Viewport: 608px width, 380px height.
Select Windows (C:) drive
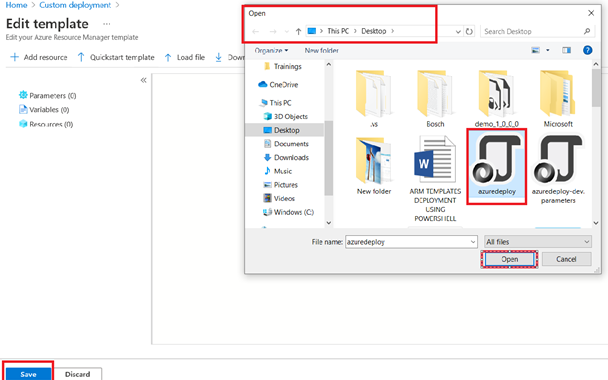point(288,212)
